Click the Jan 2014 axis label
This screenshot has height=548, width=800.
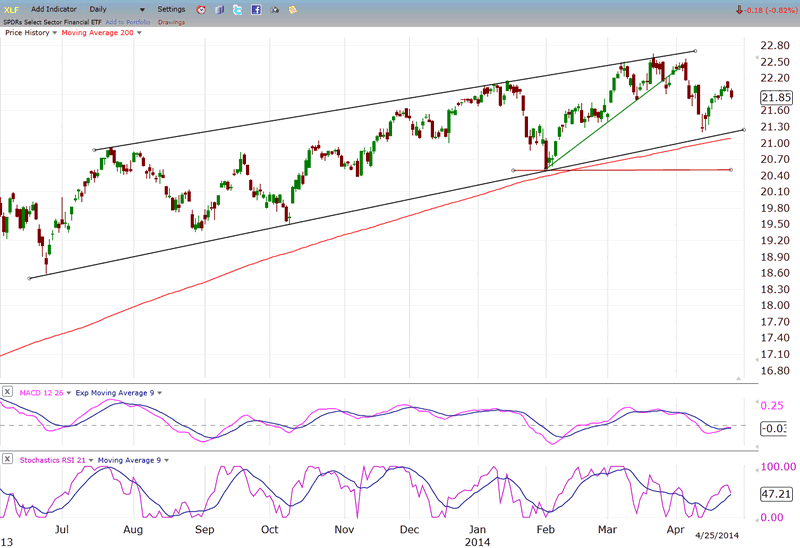(478, 535)
